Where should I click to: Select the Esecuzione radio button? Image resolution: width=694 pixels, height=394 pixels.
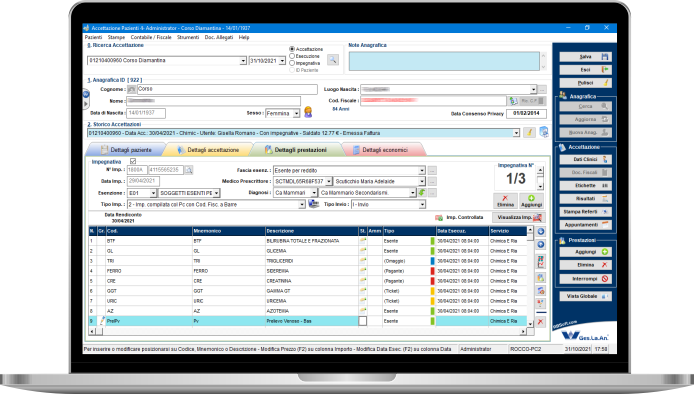292,56
